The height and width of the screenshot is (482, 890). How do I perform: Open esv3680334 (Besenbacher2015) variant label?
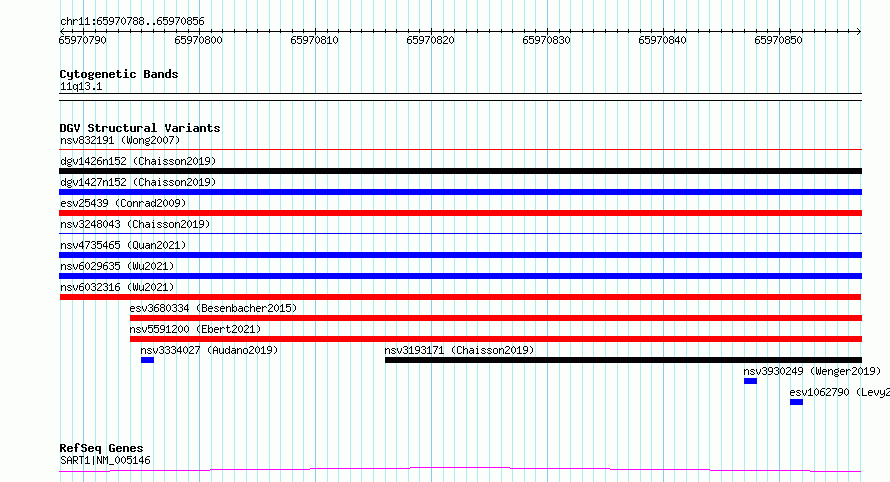coord(213,308)
